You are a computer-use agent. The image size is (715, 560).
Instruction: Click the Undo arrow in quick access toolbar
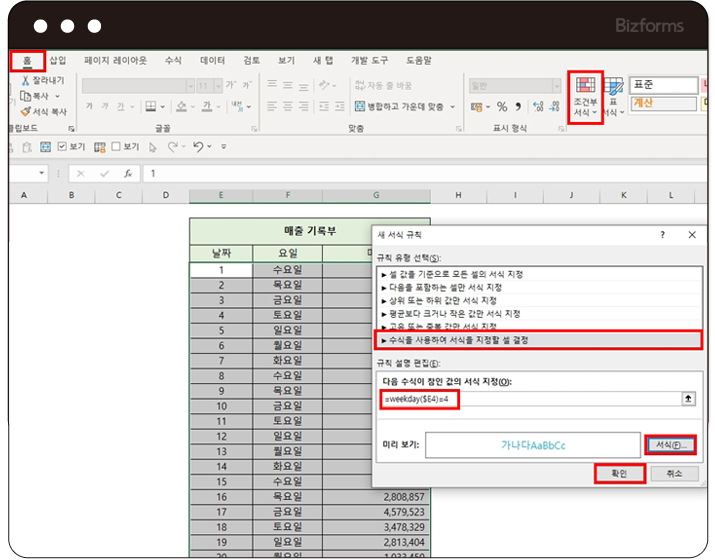point(198,147)
